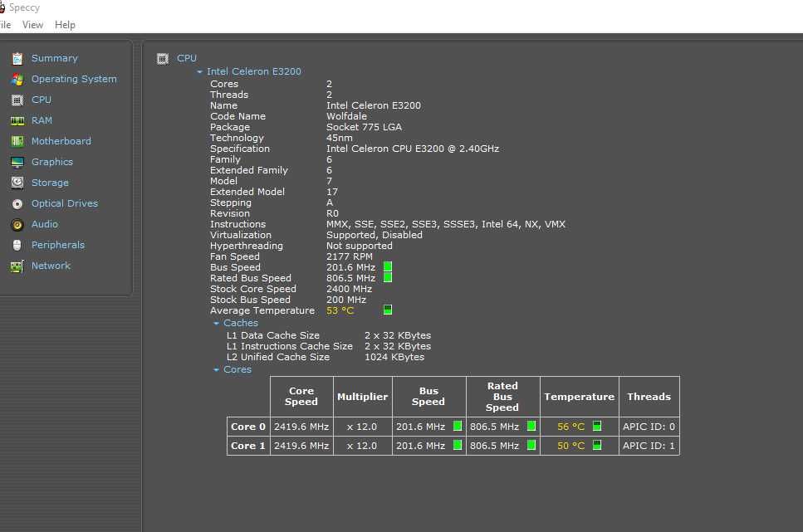Click Hyperthreading value Not supported

point(359,246)
